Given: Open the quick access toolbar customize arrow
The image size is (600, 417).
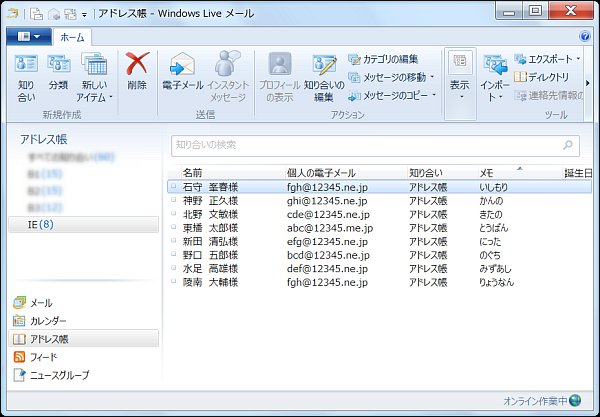Looking at the screenshot, I should [x=84, y=15].
